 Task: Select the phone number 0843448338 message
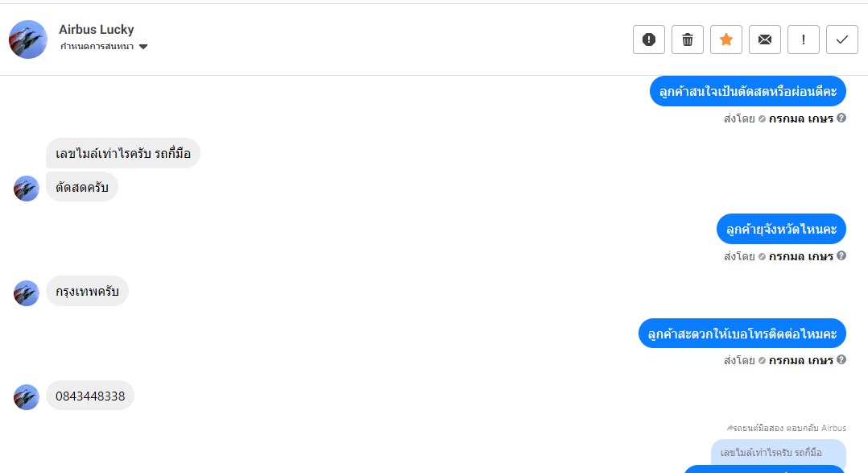point(90,396)
